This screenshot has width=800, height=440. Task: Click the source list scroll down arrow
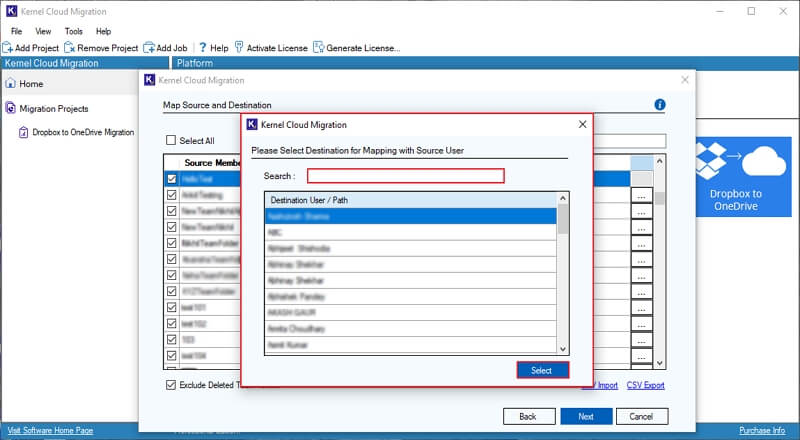(x=660, y=363)
